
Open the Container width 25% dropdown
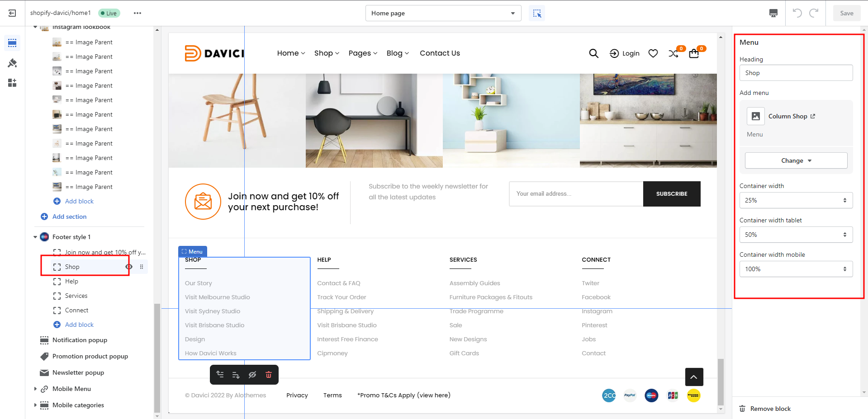(x=796, y=200)
